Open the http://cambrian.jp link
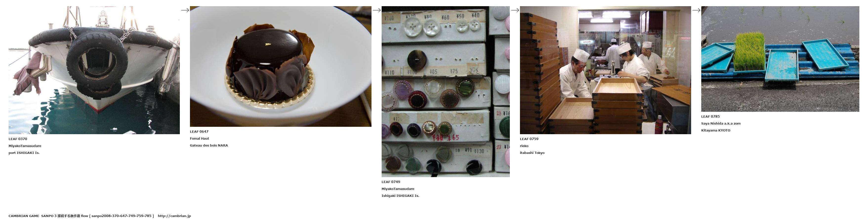This screenshot has width=868, height=222. tap(174, 216)
